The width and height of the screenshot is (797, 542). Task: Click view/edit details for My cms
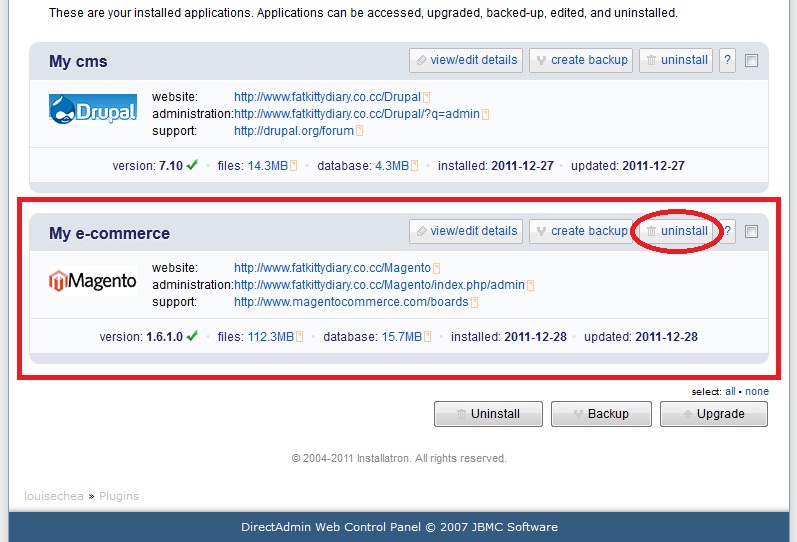(466, 61)
